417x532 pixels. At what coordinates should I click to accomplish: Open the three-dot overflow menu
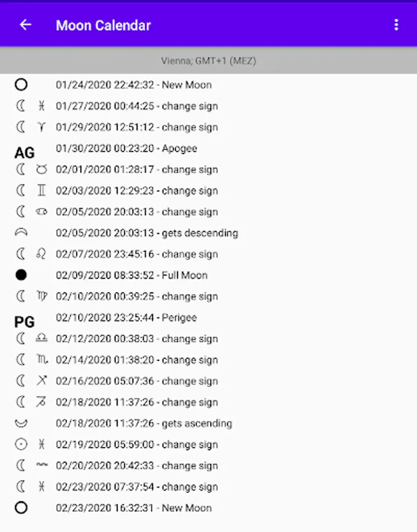click(396, 25)
